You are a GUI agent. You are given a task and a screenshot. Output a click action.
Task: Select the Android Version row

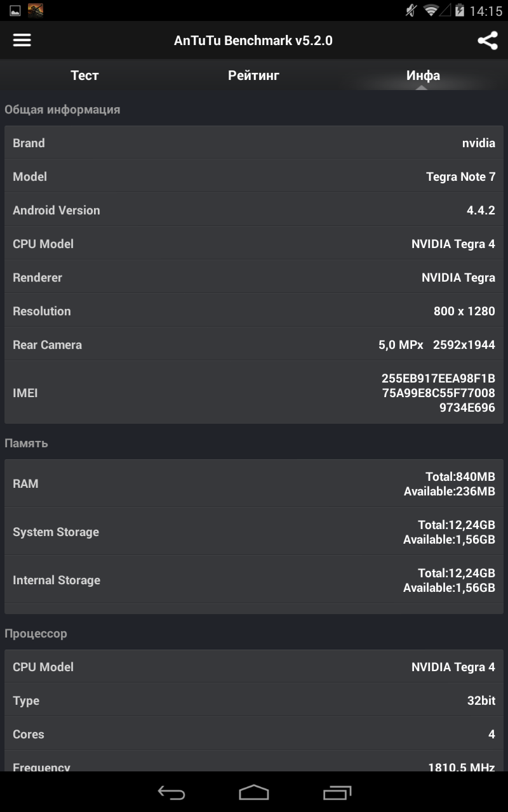pos(254,210)
